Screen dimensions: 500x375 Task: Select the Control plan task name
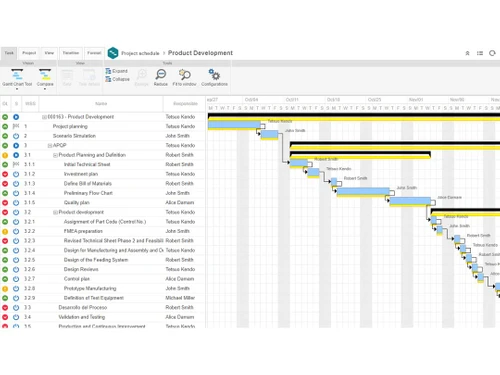coord(77,279)
